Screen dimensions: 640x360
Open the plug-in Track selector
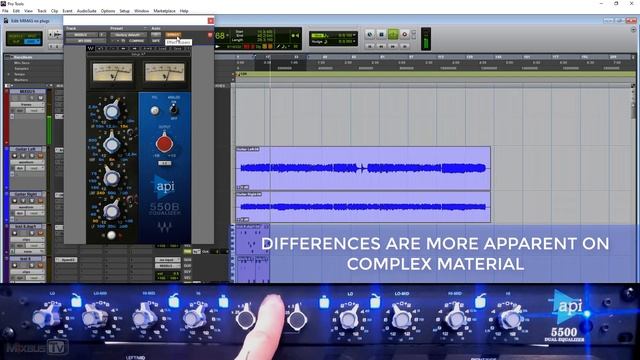pyautogui.click(x=82, y=35)
